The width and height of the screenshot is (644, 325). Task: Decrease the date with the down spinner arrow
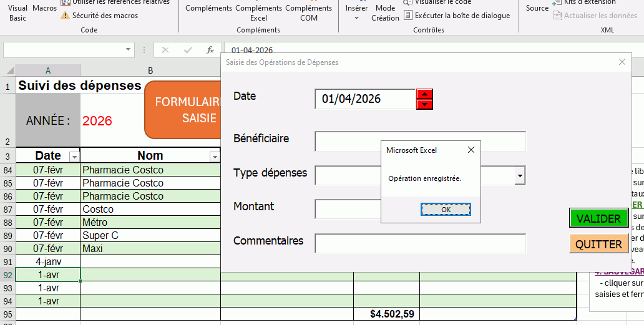click(424, 104)
